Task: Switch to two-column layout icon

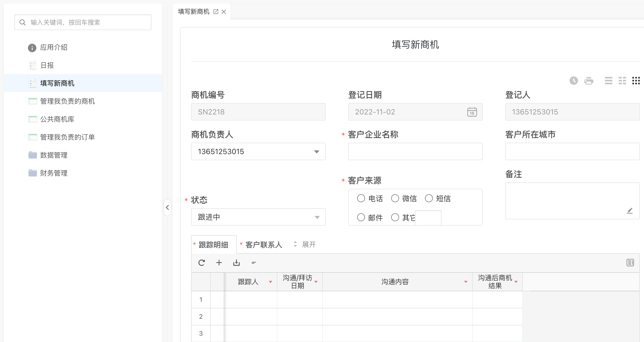Action: pyautogui.click(x=622, y=81)
